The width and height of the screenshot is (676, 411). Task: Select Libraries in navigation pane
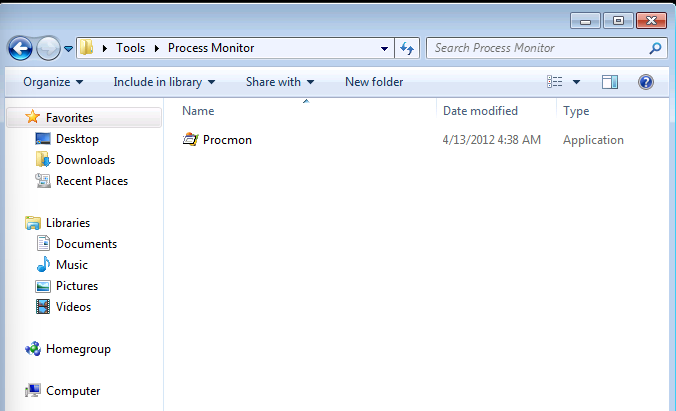68,223
